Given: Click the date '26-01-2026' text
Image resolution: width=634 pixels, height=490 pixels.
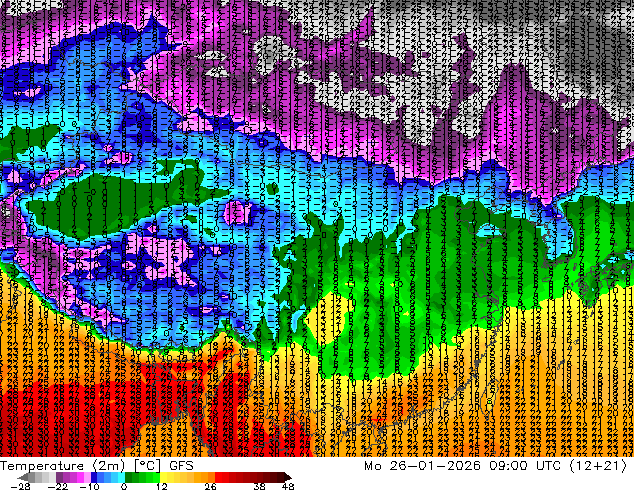Looking at the screenshot, I should [435, 466].
